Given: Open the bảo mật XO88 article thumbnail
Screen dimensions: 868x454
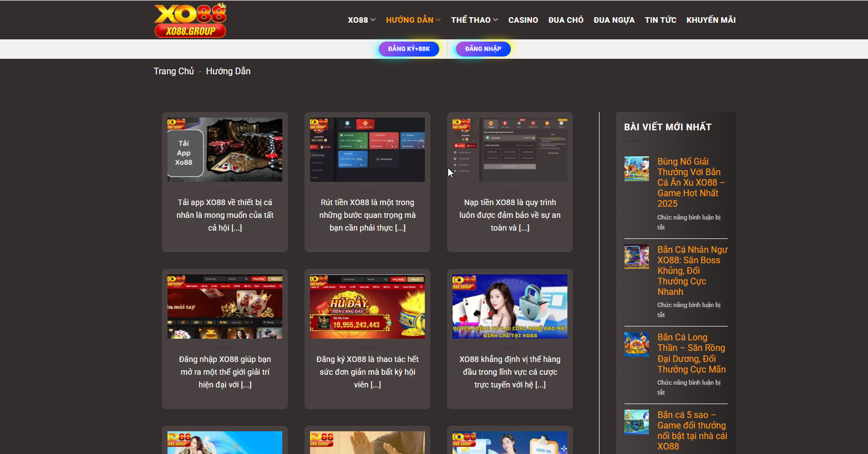Looking at the screenshot, I should click(x=510, y=307).
